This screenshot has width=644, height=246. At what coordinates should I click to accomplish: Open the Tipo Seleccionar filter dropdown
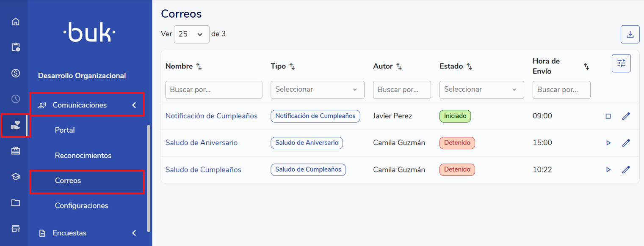click(317, 90)
